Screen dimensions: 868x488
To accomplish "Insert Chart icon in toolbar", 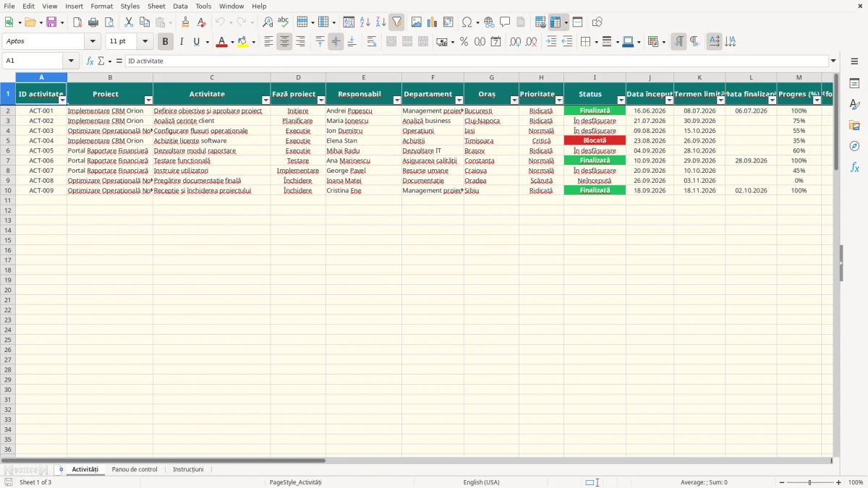I will pos(433,22).
